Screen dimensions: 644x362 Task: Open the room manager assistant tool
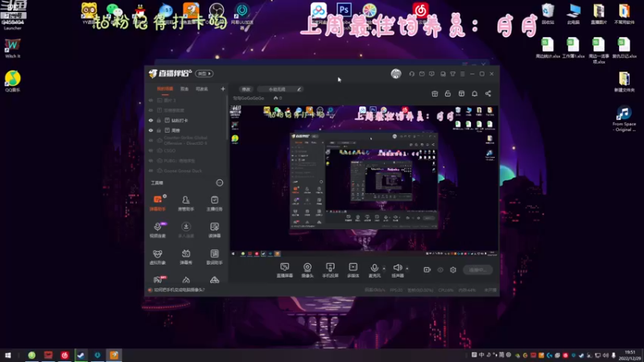186,203
